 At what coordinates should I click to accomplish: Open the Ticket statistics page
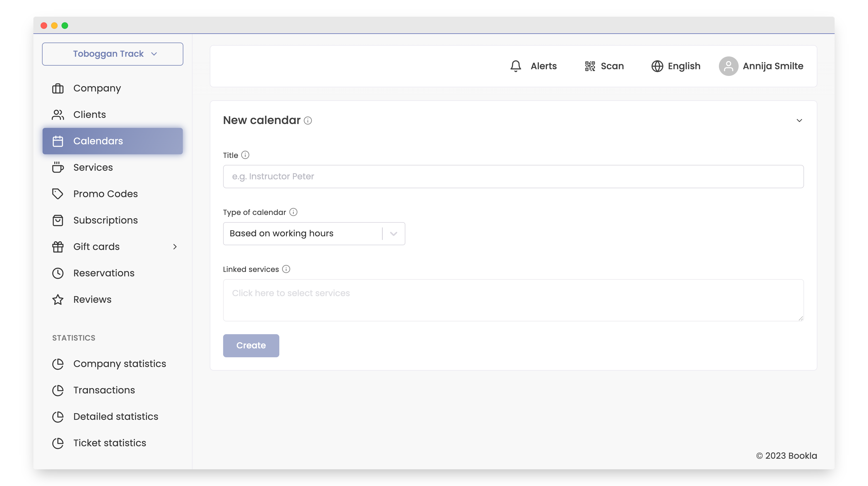click(110, 443)
